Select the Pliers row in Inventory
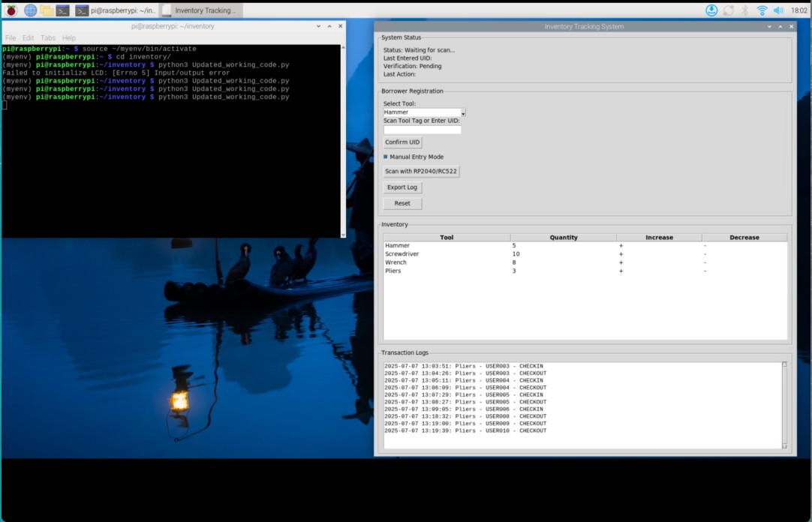This screenshot has height=522, width=812. point(585,271)
